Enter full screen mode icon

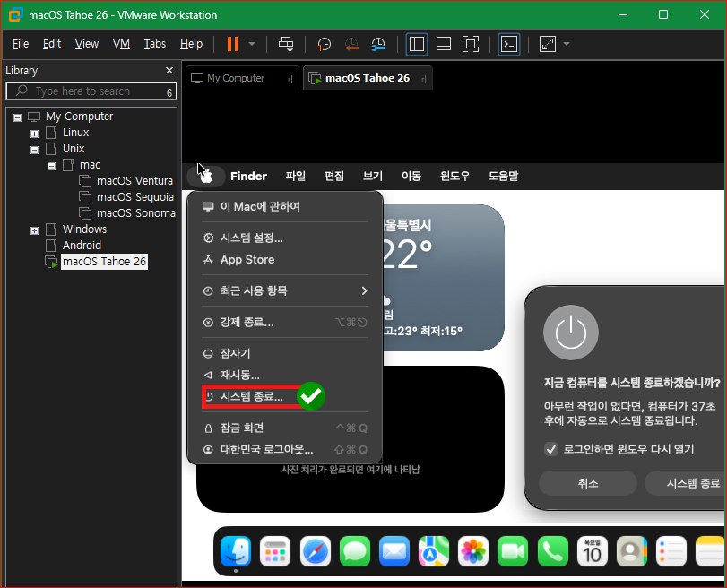(x=471, y=44)
